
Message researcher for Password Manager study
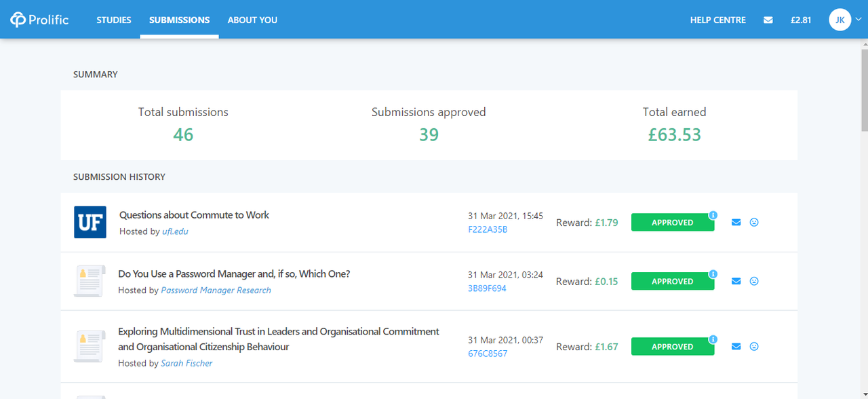click(x=736, y=282)
